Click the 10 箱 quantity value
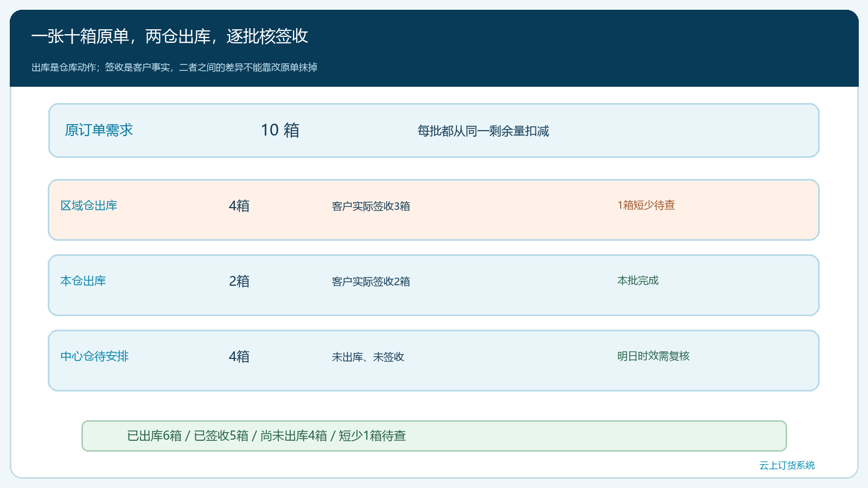Viewport: 868px width, 488px height. (x=280, y=130)
